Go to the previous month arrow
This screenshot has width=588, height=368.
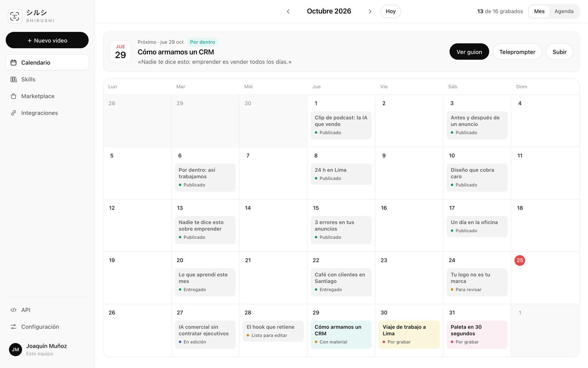point(288,11)
